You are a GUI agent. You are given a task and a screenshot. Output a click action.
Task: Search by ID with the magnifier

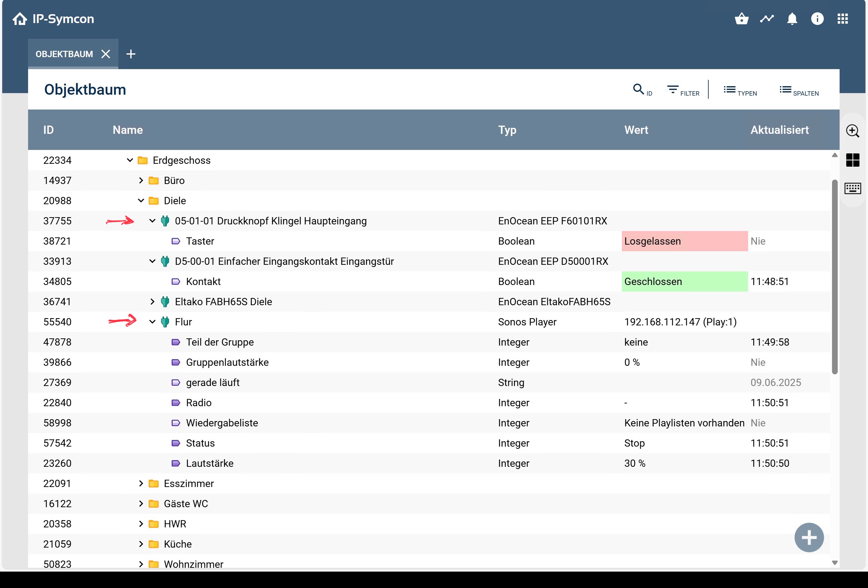pos(642,90)
